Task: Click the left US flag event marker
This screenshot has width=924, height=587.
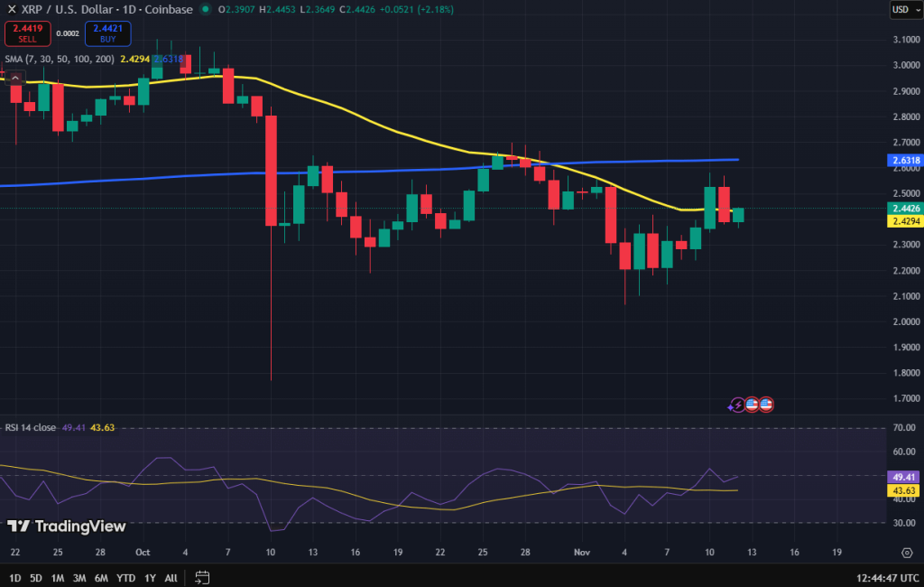Action: point(752,405)
